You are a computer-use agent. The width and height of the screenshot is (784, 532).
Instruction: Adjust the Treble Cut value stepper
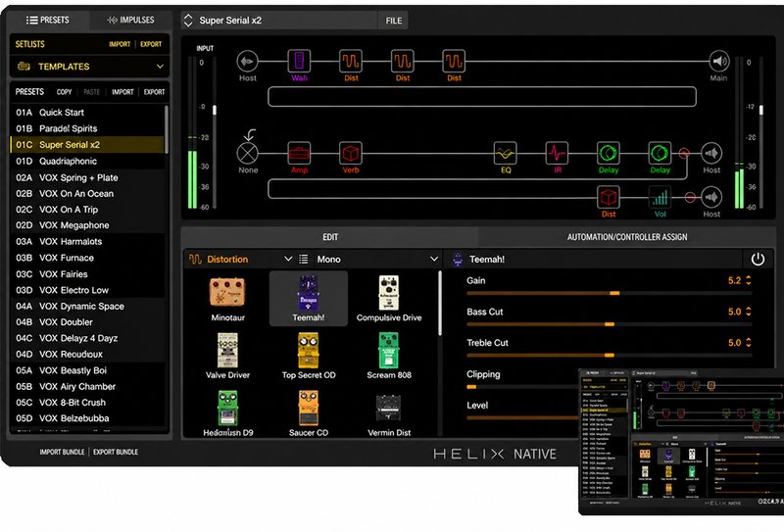pyautogui.click(x=749, y=343)
